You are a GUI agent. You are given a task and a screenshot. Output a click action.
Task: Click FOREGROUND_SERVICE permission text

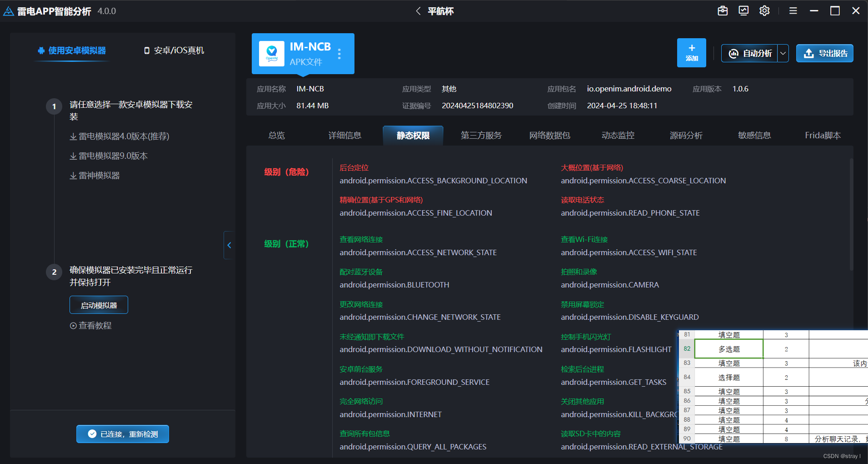click(x=414, y=382)
